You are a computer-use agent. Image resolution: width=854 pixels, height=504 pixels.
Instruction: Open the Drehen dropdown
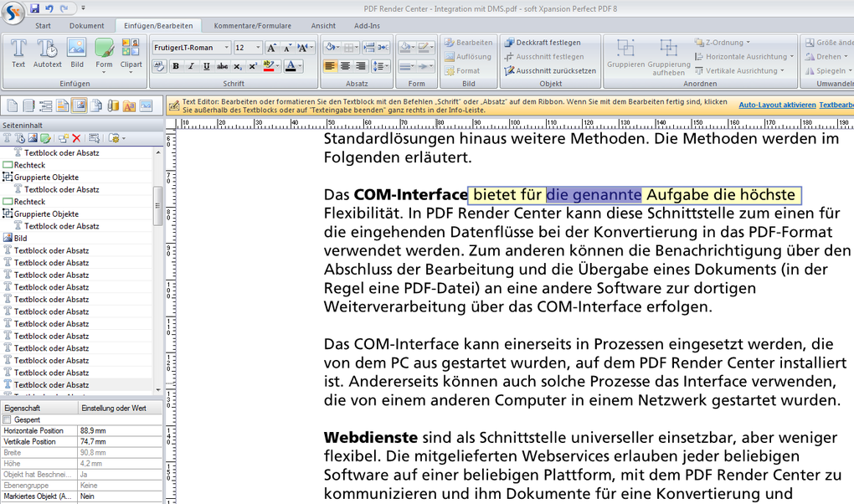pyautogui.click(x=826, y=57)
